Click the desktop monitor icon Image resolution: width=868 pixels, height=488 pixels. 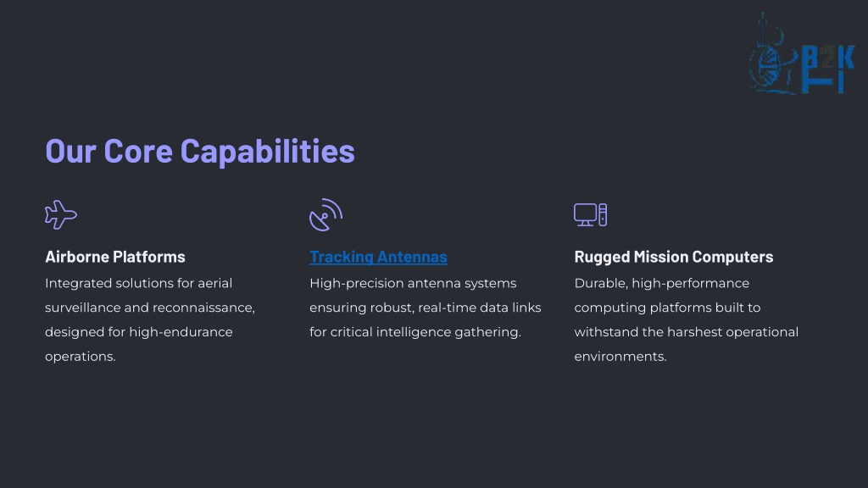(585, 214)
